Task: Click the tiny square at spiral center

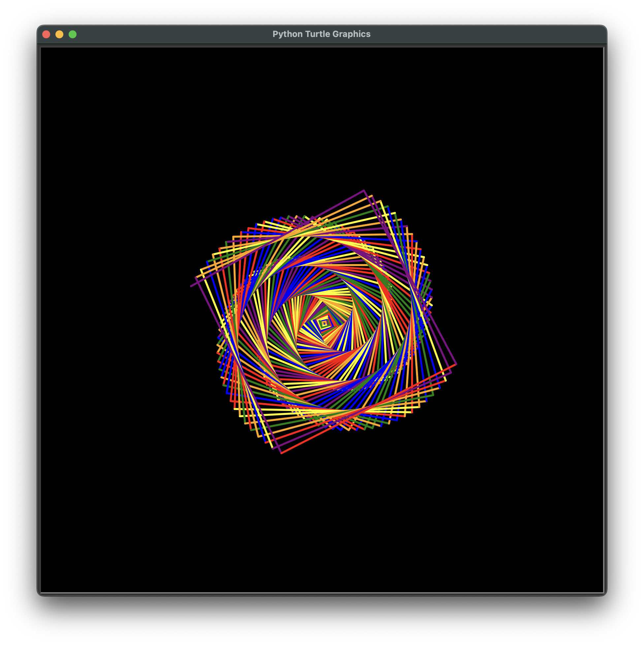Action: click(x=324, y=323)
